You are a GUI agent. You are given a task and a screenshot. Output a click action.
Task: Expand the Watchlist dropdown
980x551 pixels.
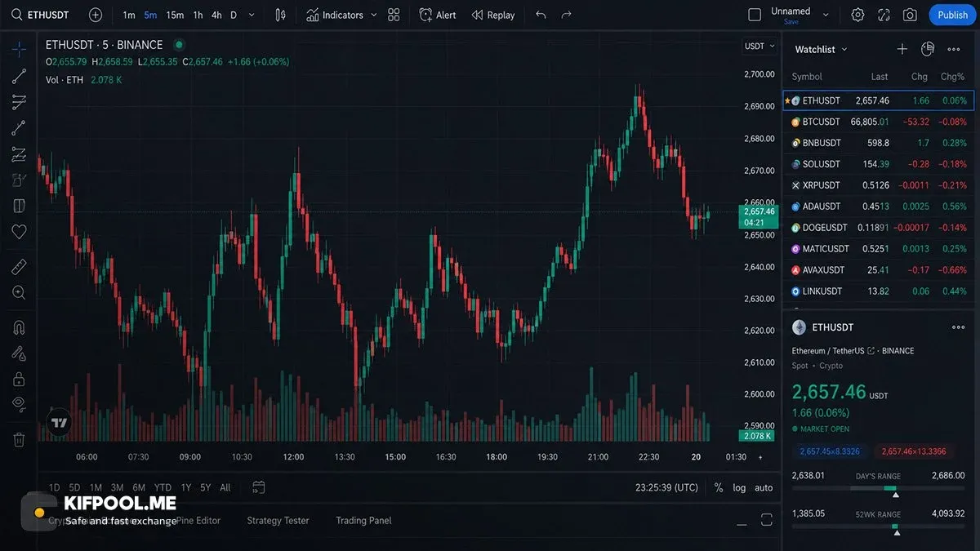(844, 50)
